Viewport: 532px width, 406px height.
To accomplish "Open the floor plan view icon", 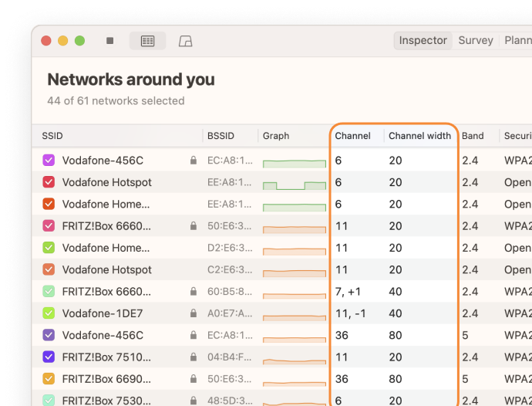I will point(185,41).
